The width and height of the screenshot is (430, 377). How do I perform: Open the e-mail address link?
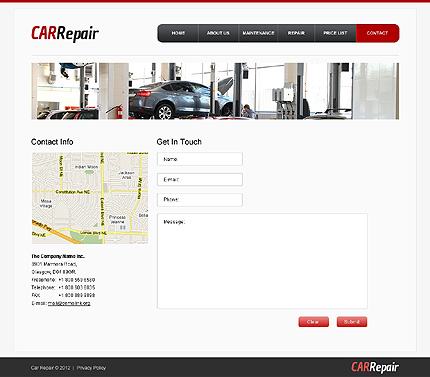coord(69,303)
